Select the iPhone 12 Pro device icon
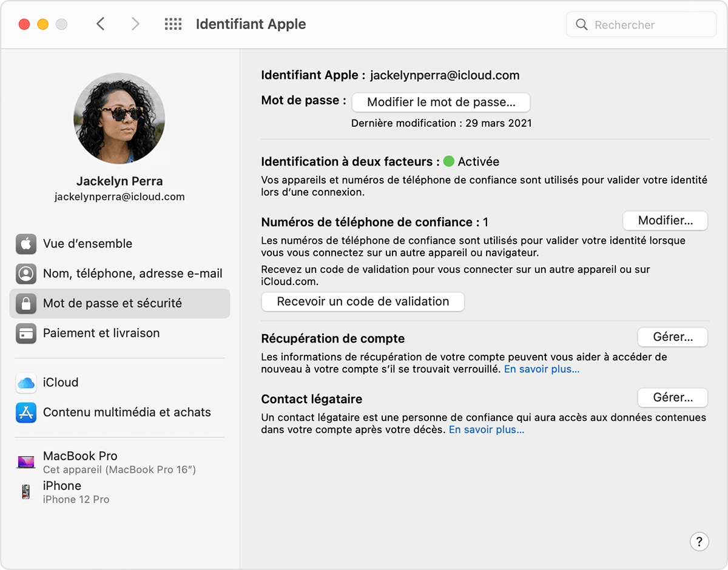The image size is (728, 570). [26, 492]
